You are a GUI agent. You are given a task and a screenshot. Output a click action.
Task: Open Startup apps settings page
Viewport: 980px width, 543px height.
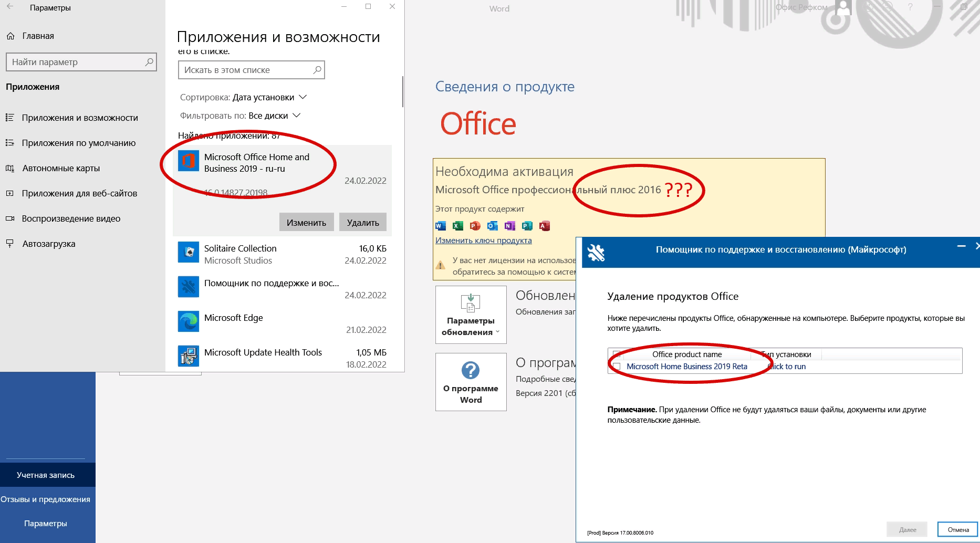(x=49, y=244)
